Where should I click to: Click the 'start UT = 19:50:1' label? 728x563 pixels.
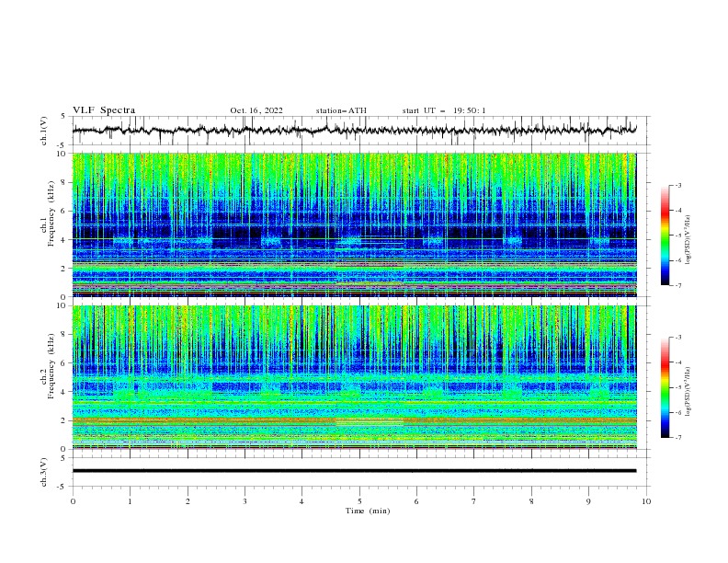[x=444, y=110]
